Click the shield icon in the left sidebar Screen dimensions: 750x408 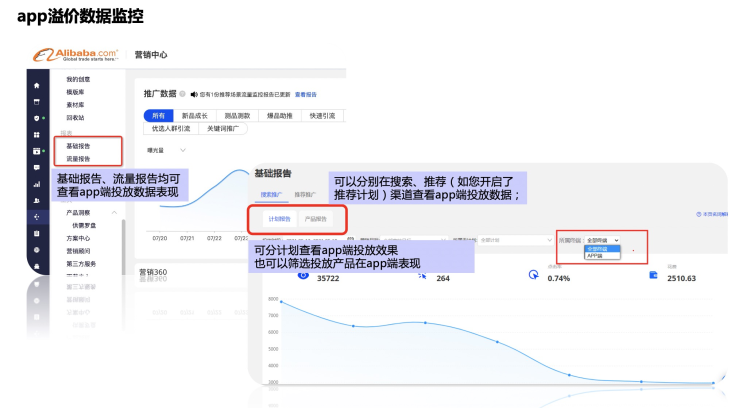point(37,117)
